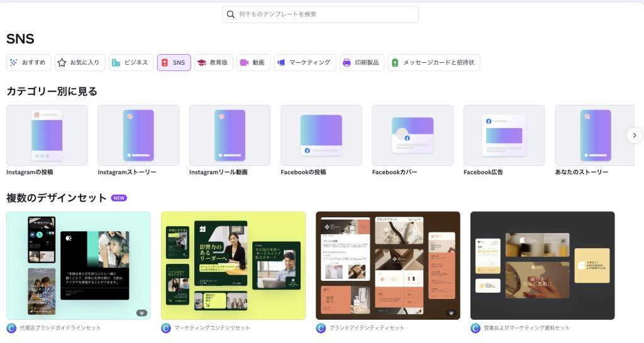Screen dimensions: 644x343
Task: Open the マーケティングコンテンツセット design set
Action: pos(233,265)
